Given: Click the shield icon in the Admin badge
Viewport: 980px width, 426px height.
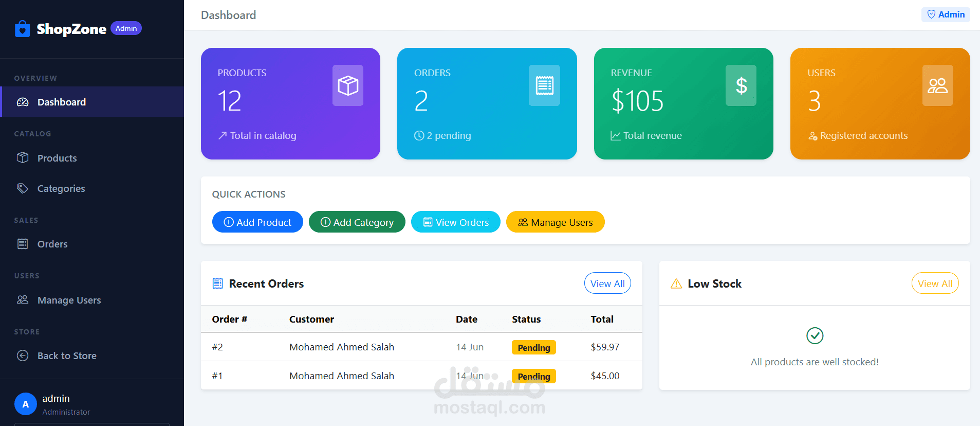Looking at the screenshot, I should [x=931, y=14].
